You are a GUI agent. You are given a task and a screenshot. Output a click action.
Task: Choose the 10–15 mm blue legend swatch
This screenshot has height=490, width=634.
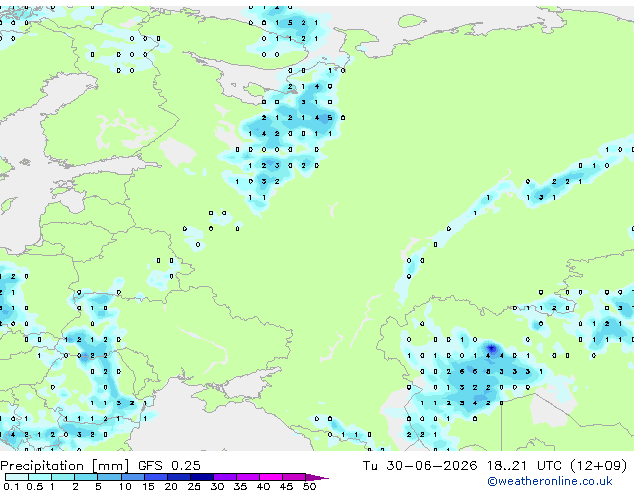pos(132,477)
